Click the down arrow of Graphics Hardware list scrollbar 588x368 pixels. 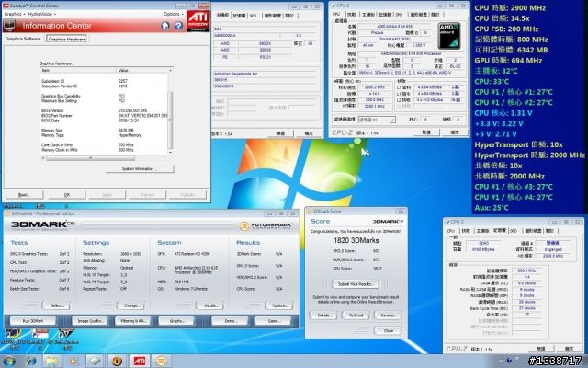171,152
